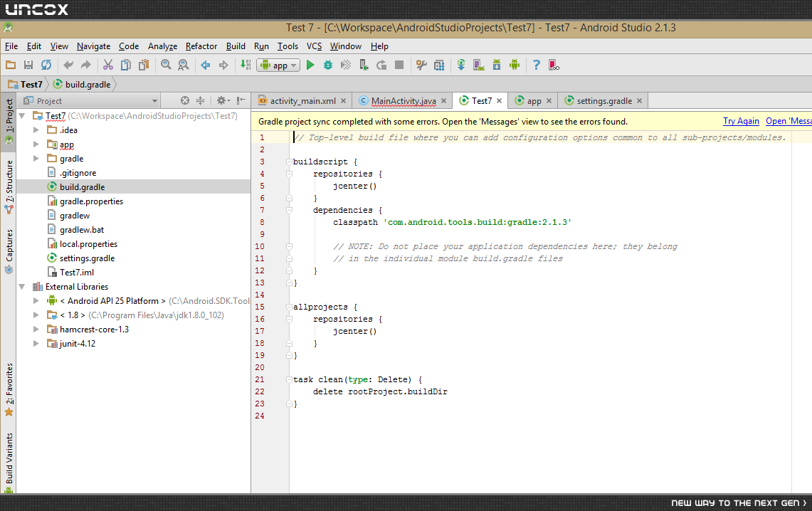Click build.gradle in the breadcrumb bar
The width and height of the screenshot is (812, 511).
coord(83,85)
